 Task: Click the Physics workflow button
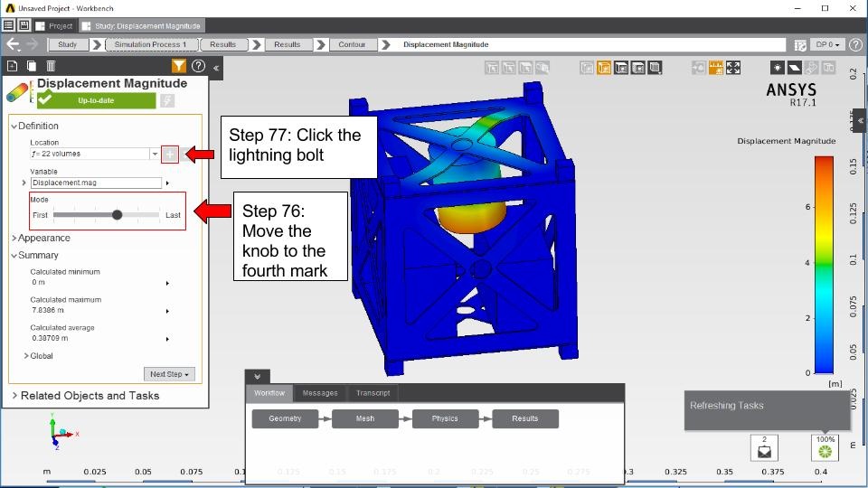pos(445,418)
